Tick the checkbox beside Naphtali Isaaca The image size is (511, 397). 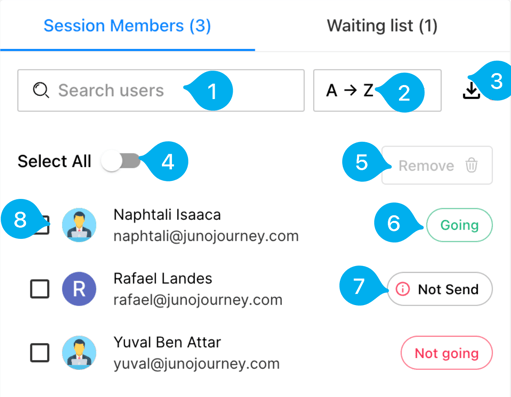click(x=42, y=225)
